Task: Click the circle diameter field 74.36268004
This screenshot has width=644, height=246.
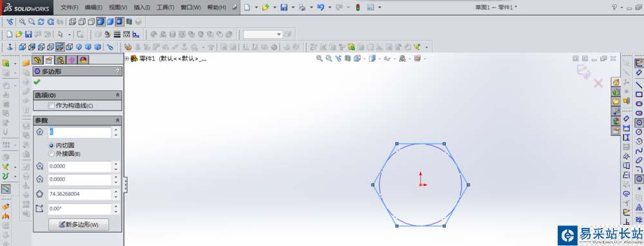Action: (80, 194)
